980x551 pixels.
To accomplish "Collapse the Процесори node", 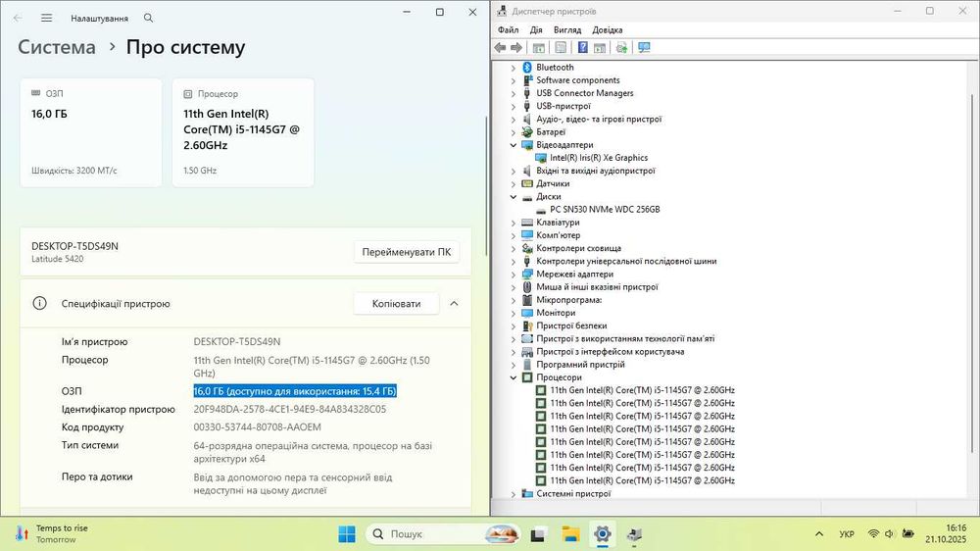I will [514, 377].
